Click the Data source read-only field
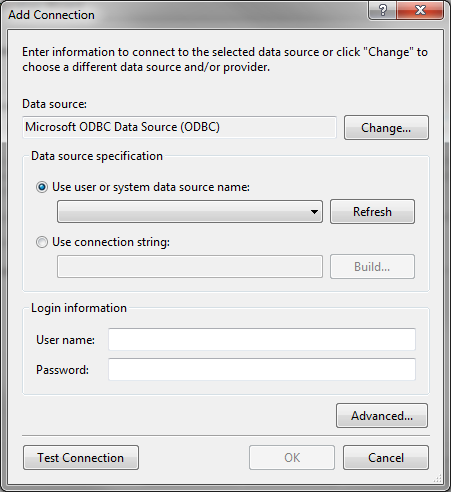 (179, 127)
